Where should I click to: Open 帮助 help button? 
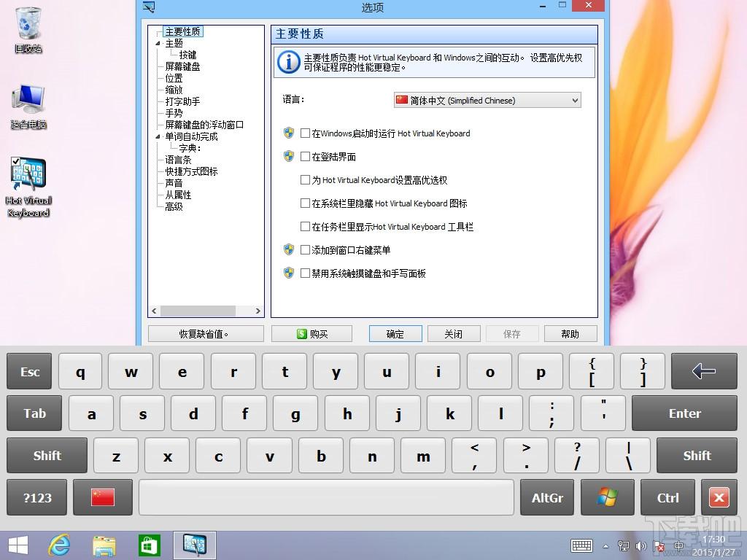[570, 334]
